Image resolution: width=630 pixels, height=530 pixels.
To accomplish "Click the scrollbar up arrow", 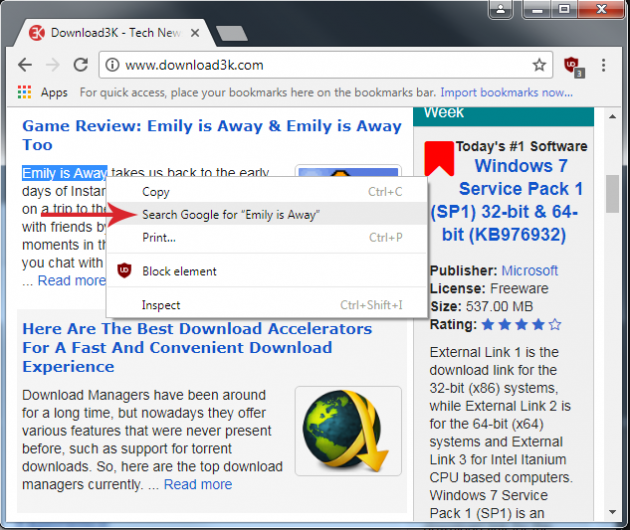I will click(612, 117).
